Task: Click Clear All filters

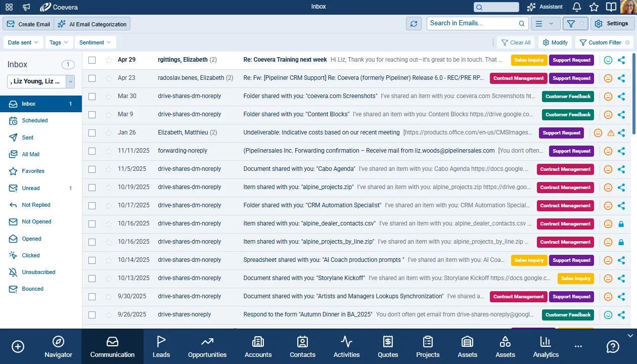Action: (516, 42)
